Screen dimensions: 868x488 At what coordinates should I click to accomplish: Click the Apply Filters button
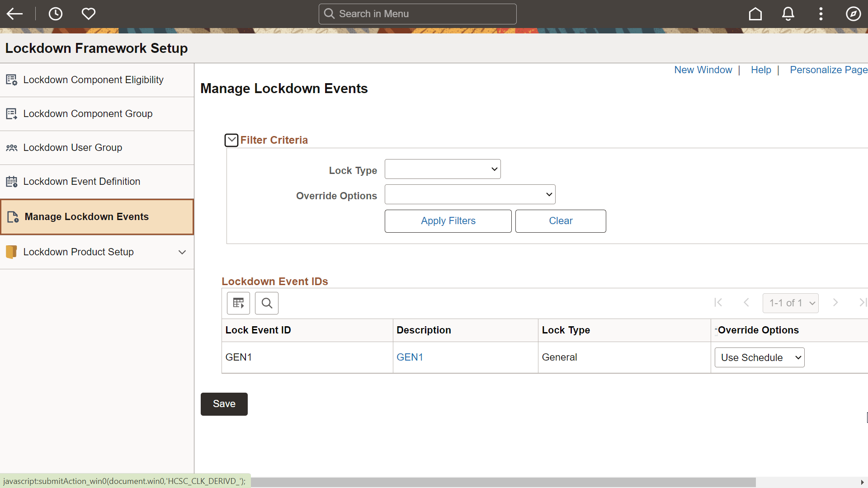(448, 221)
